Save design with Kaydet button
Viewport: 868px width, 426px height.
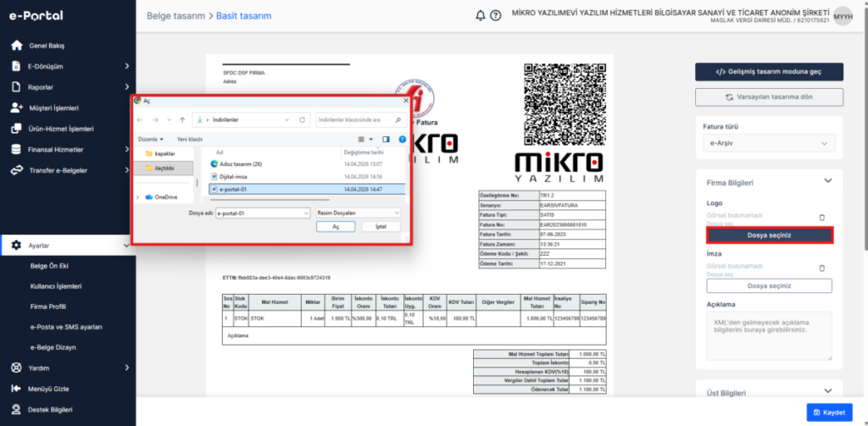[x=829, y=412]
